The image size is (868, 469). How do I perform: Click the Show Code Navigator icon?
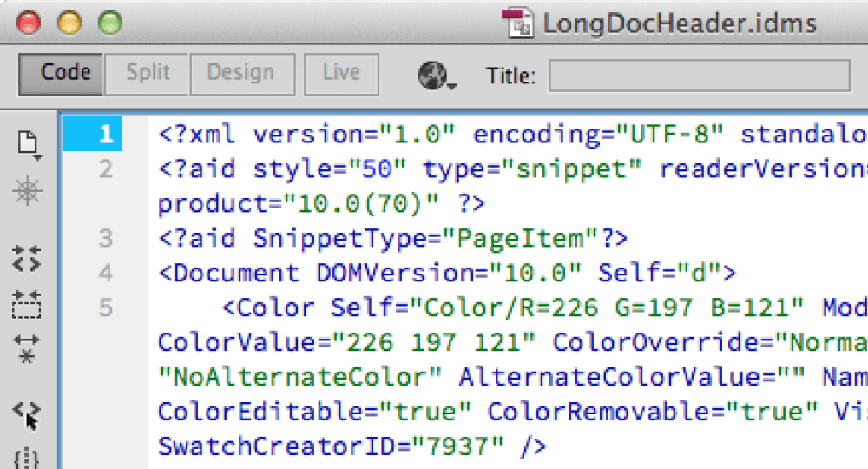coord(27,192)
